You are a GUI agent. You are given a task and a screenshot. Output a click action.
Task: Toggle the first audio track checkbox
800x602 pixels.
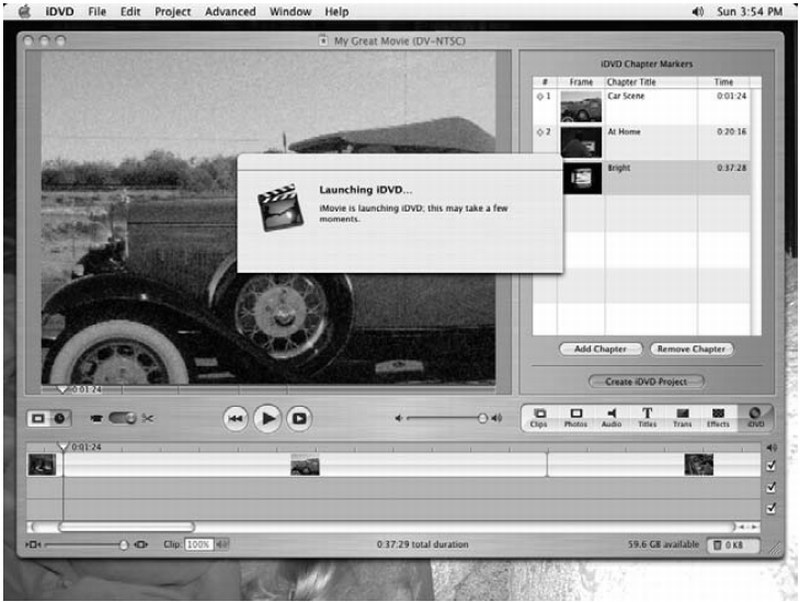coord(771,487)
